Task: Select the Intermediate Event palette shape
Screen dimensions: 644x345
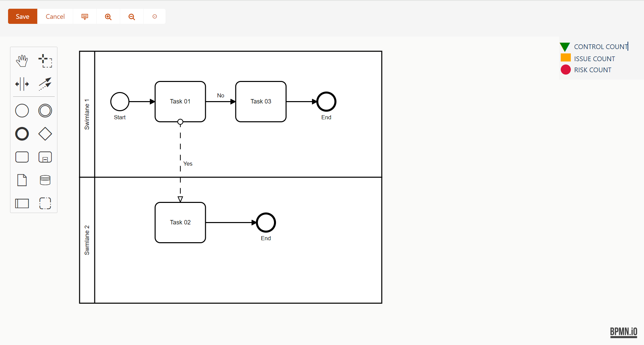Action: 45,111
